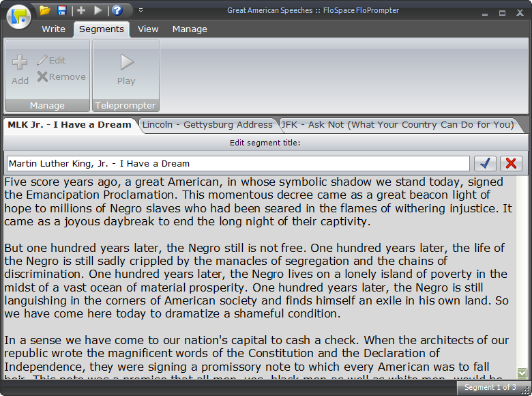Click the 'Segment 1 of 3' status indicator
This screenshot has width=532, height=396.
tap(490, 387)
